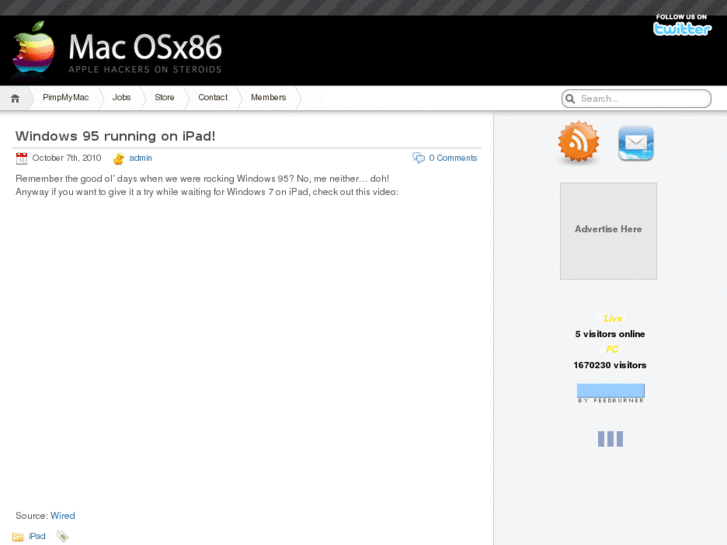Follow the Wired source link

(63, 516)
